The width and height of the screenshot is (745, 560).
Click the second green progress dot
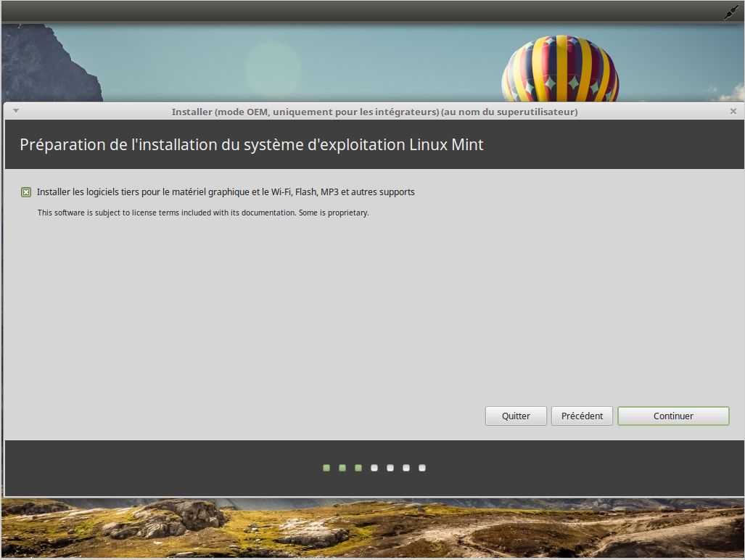coord(342,468)
